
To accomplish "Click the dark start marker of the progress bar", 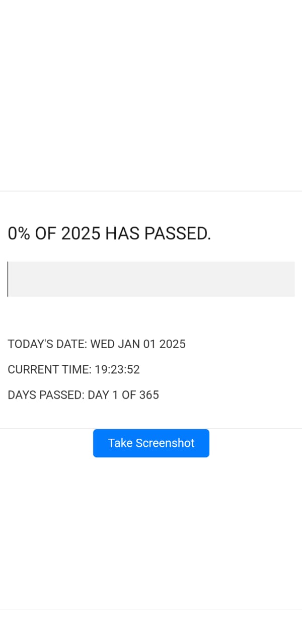I will [8, 279].
